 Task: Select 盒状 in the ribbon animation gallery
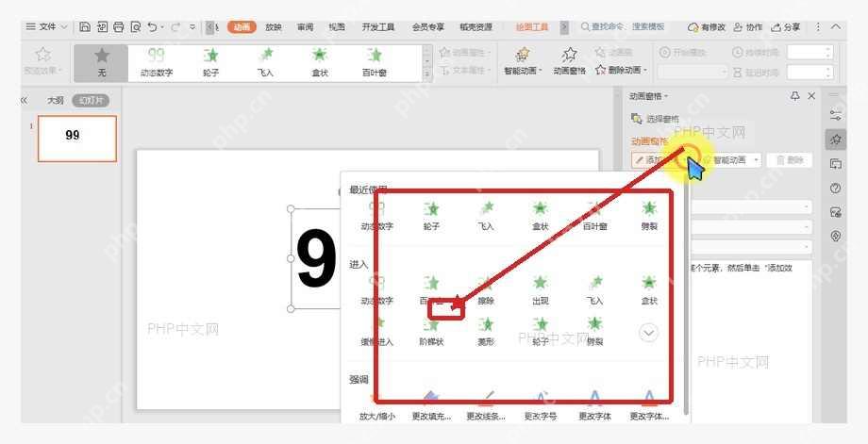pos(320,62)
